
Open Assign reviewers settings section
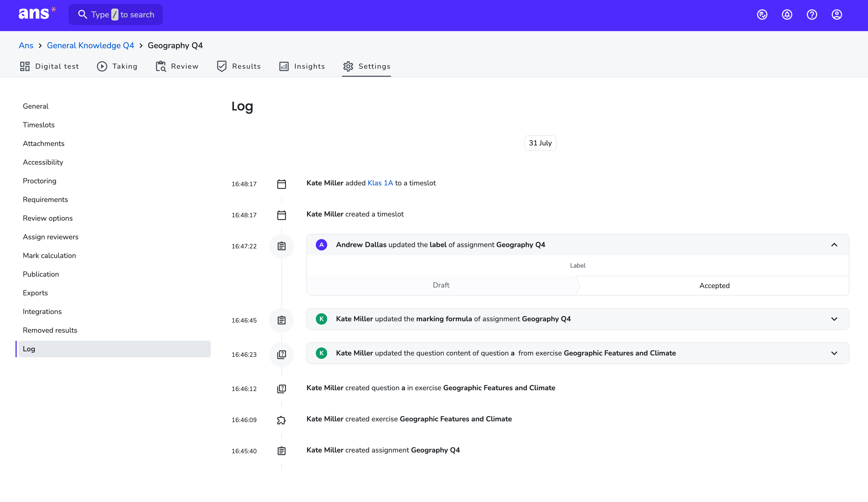(x=51, y=237)
